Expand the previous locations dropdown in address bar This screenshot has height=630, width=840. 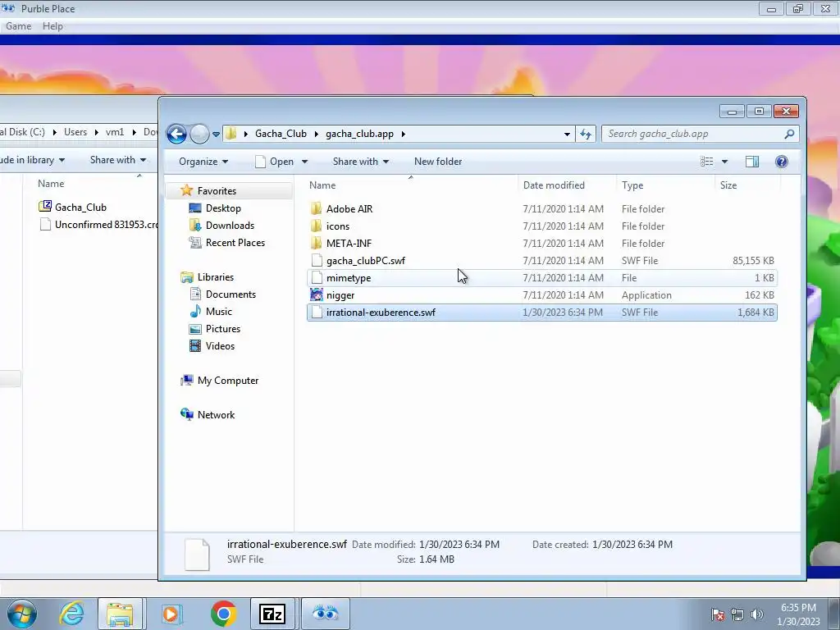[567, 134]
